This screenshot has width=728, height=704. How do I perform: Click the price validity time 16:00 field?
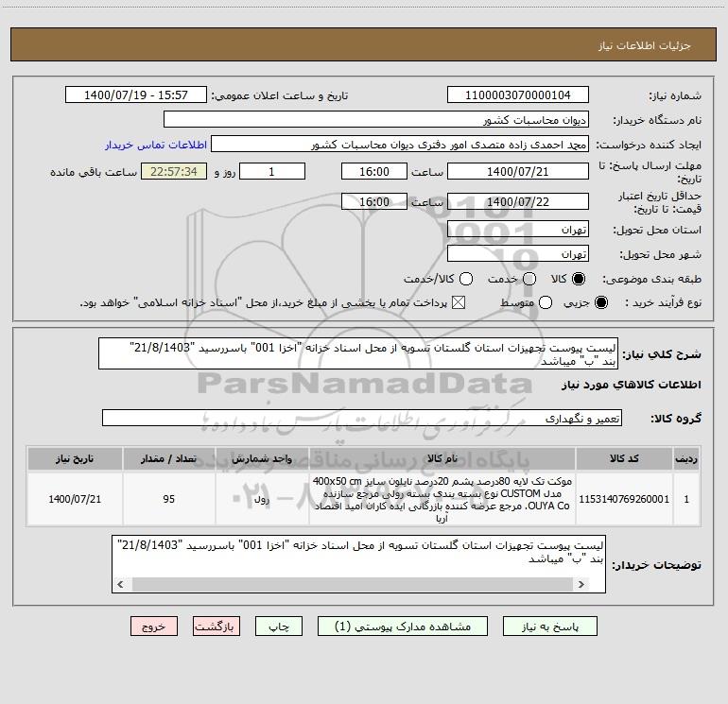coord(374,201)
